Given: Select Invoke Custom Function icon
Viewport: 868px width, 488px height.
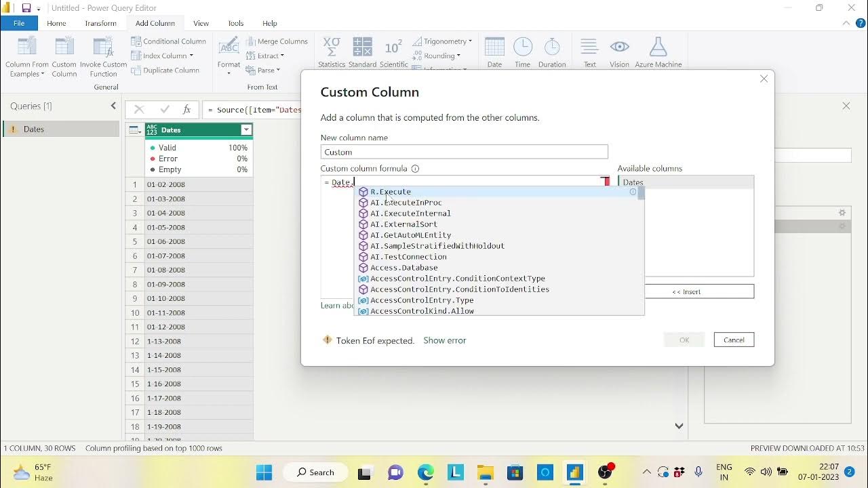Looking at the screenshot, I should point(103,47).
